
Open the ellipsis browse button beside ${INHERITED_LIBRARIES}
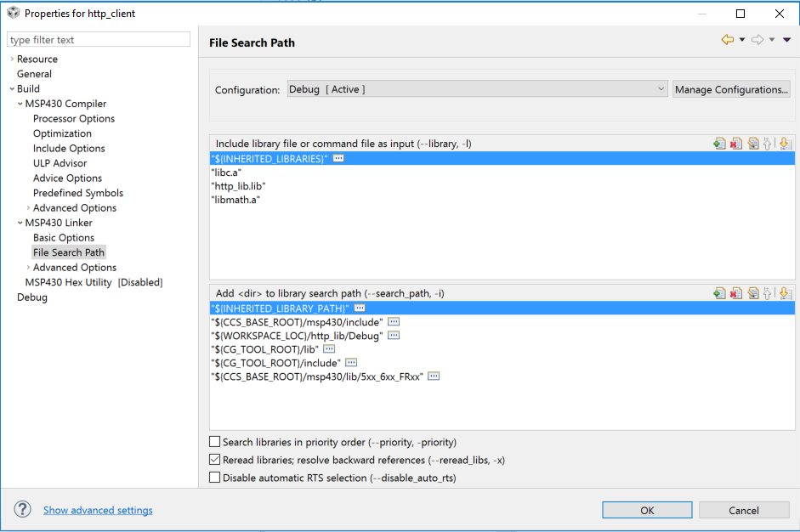coord(338,159)
